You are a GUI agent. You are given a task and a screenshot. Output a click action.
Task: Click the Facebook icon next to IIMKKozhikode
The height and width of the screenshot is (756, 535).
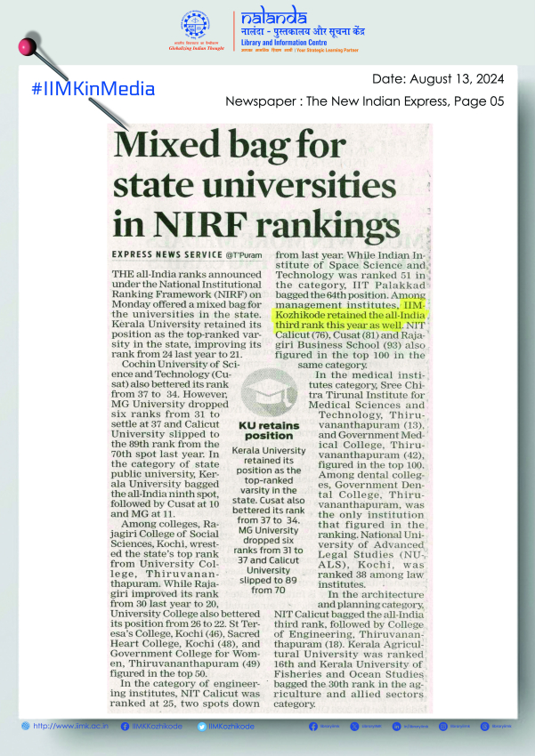[x=125, y=726]
